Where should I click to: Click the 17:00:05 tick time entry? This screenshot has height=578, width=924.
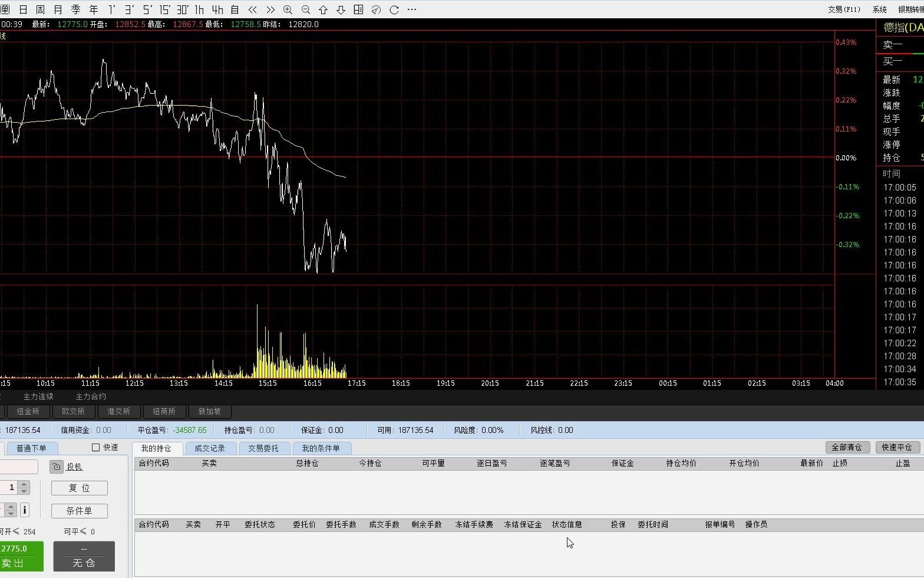tap(900, 188)
